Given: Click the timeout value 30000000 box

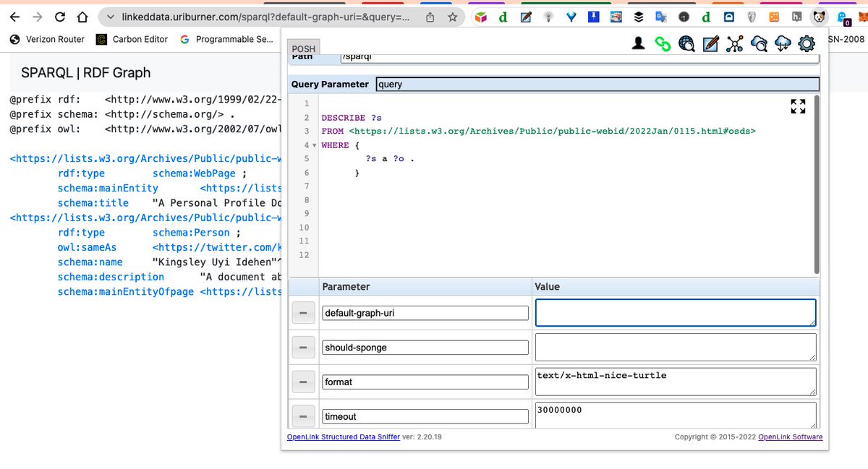Looking at the screenshot, I should (676, 415).
